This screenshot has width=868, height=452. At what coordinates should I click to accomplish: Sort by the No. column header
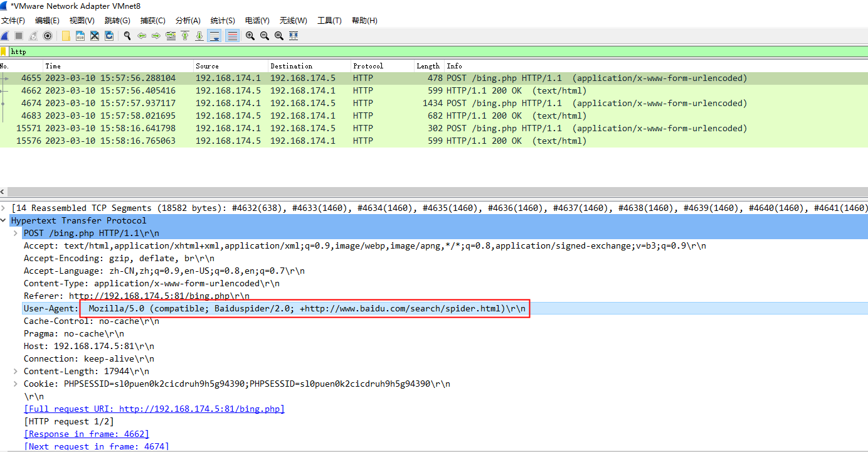pyautogui.click(x=21, y=66)
